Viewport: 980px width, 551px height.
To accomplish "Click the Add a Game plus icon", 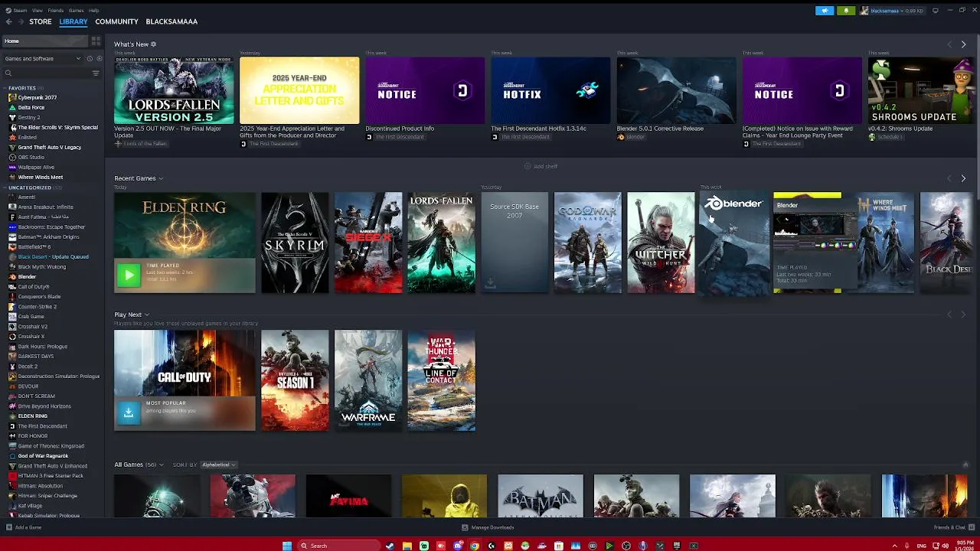I will (8, 527).
